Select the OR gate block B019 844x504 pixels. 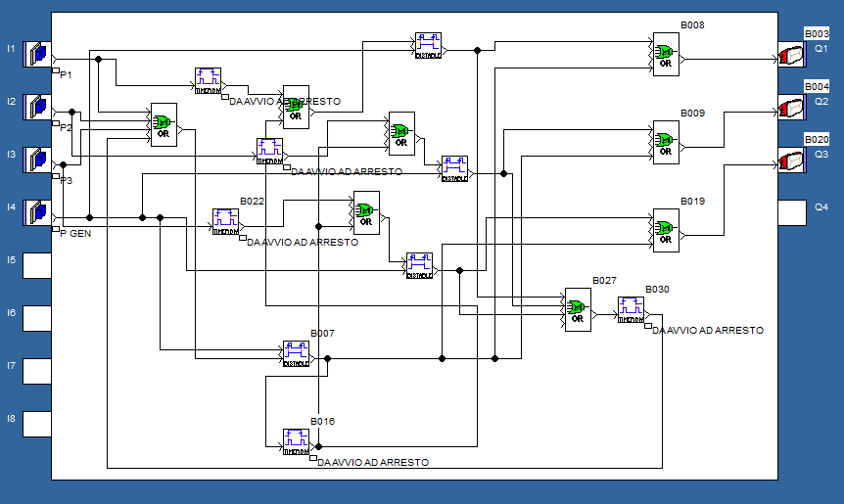666,229
